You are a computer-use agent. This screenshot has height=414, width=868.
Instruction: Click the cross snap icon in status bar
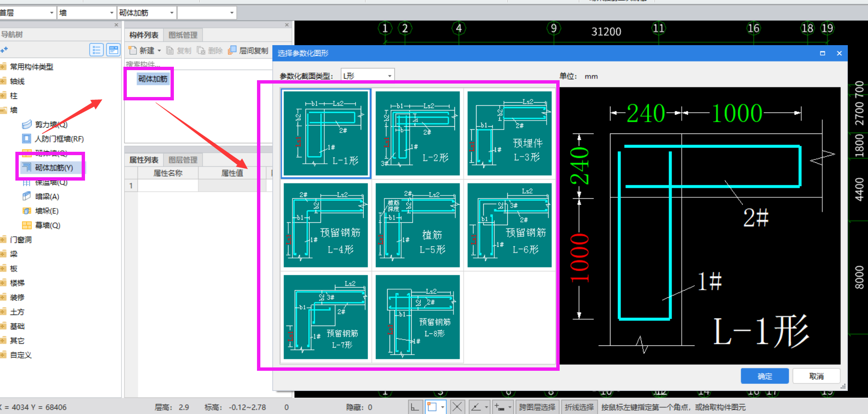457,407
